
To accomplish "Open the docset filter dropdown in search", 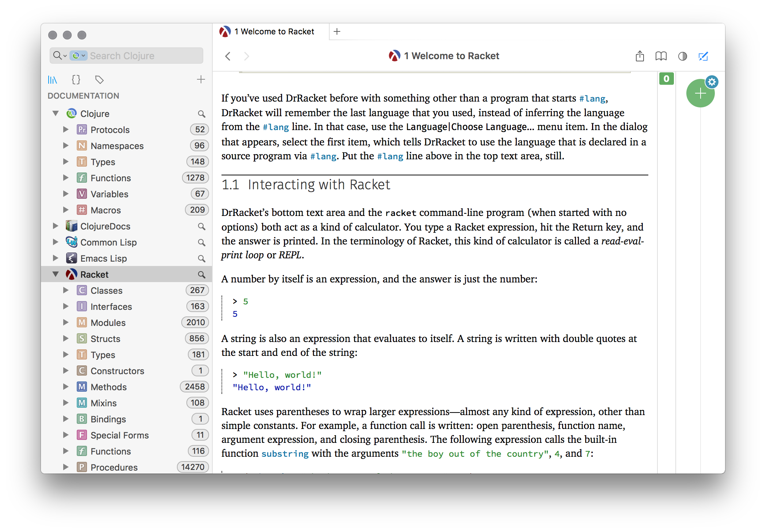I will point(78,56).
